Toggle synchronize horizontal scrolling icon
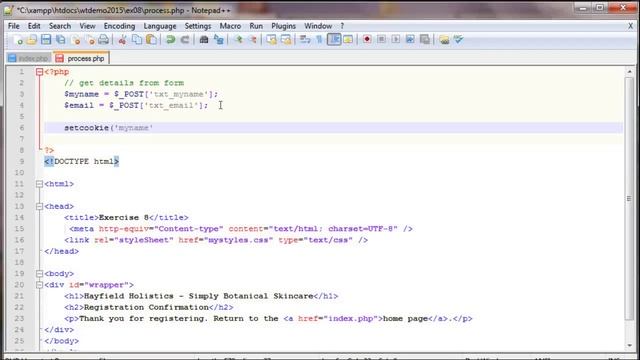This screenshot has height=360, width=640. click(286, 40)
